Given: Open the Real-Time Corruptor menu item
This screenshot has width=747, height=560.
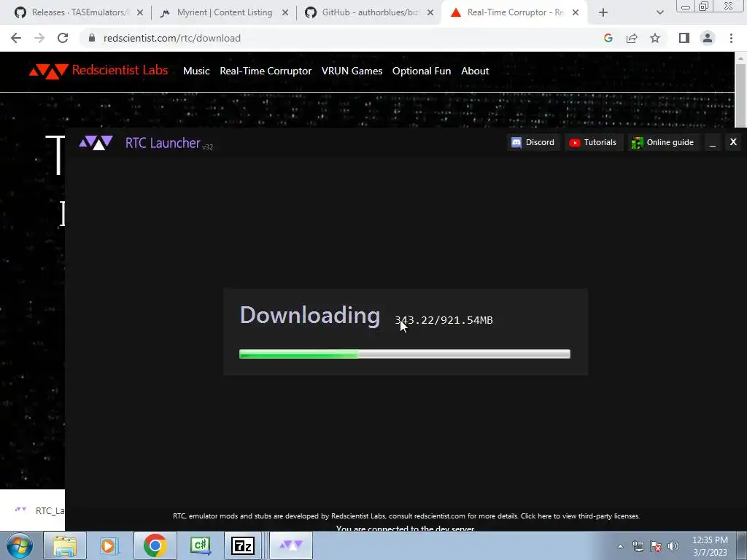Looking at the screenshot, I should [x=266, y=71].
